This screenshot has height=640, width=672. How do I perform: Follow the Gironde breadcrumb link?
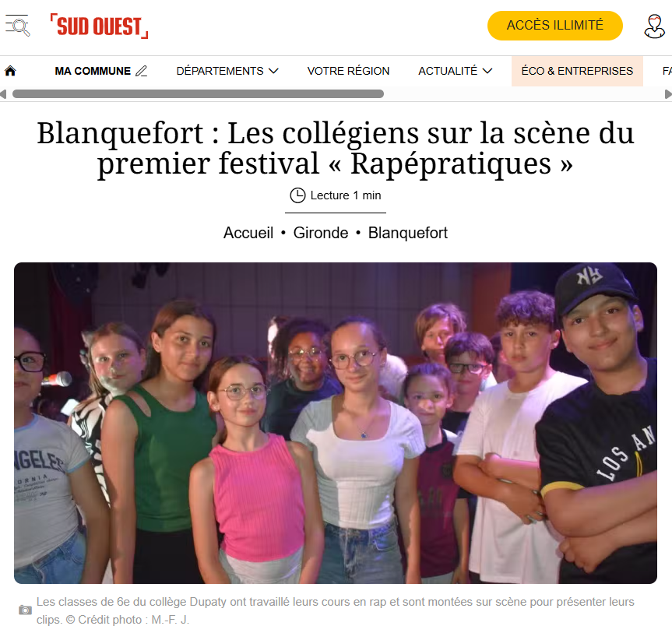(321, 233)
